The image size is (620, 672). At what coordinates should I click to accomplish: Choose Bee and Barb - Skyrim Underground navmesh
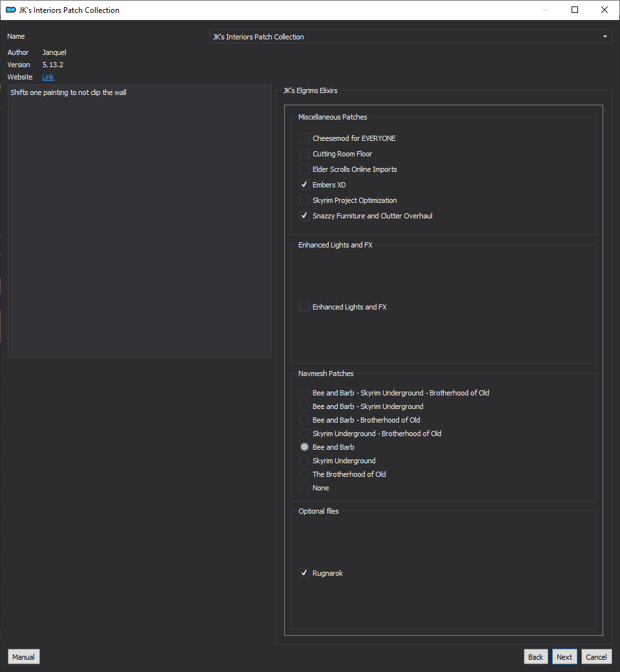(304, 406)
